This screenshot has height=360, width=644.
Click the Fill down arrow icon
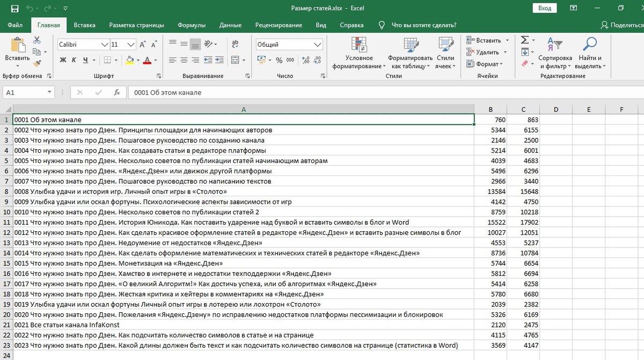(x=525, y=52)
